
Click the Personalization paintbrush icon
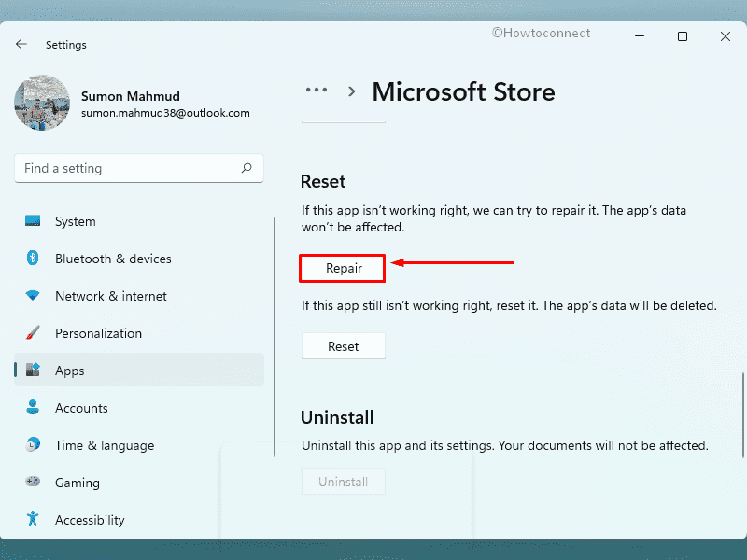[x=33, y=333]
